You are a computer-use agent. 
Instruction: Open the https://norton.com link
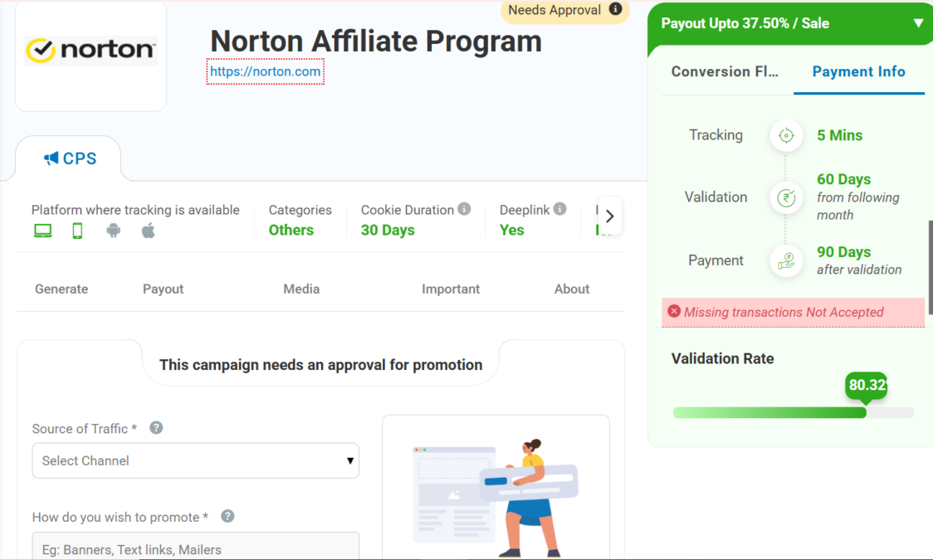[265, 72]
